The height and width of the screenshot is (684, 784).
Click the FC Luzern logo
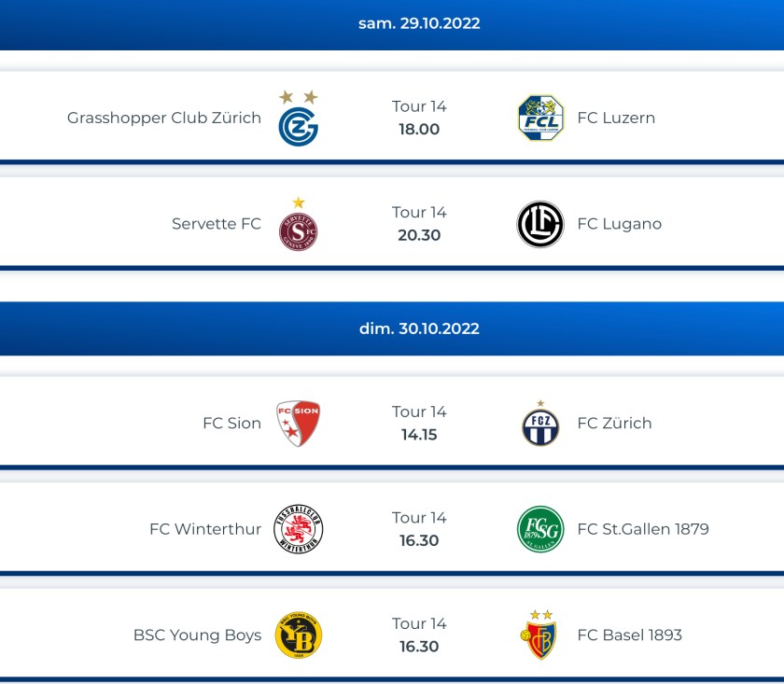coord(540,118)
